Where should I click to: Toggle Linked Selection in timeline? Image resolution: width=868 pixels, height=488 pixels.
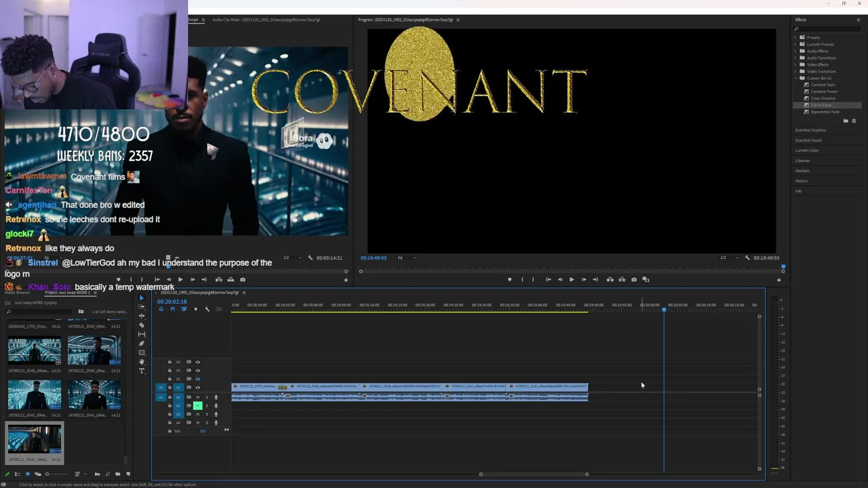click(x=184, y=309)
